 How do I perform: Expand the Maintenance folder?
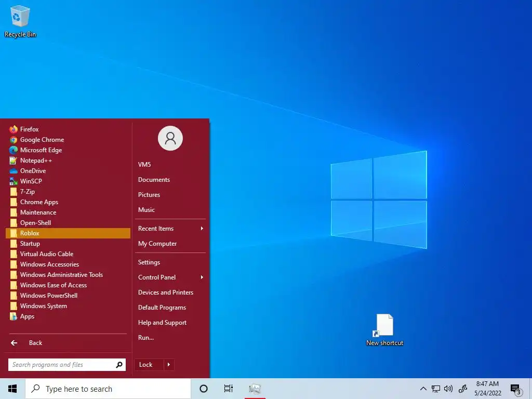pos(68,212)
